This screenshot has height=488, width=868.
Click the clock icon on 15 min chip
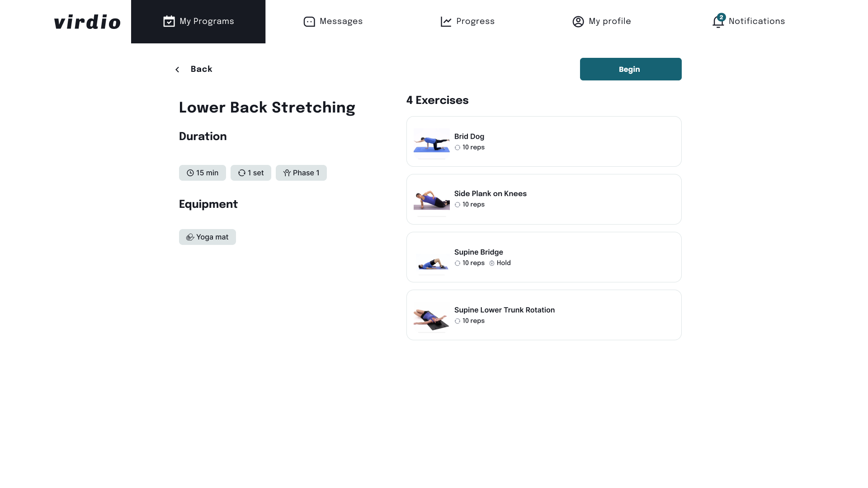point(190,173)
